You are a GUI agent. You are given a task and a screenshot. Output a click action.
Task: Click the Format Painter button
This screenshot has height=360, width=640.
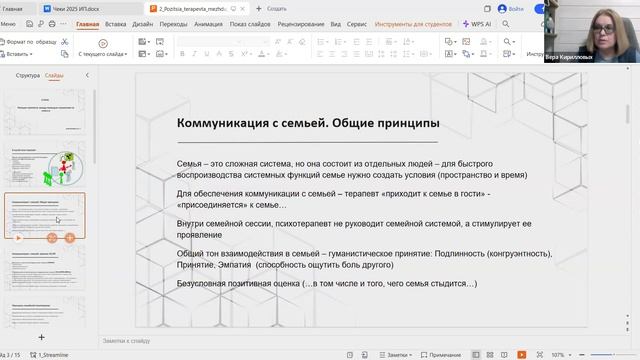(28, 42)
